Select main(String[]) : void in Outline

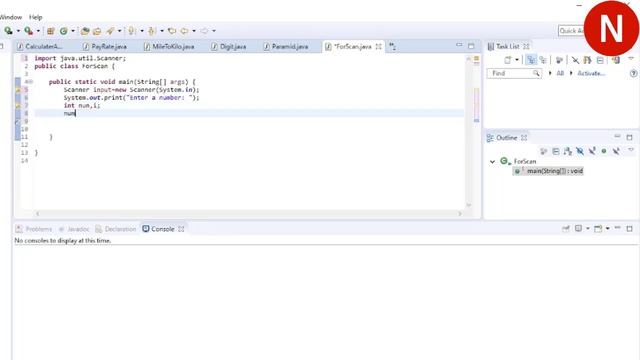pyautogui.click(x=548, y=171)
